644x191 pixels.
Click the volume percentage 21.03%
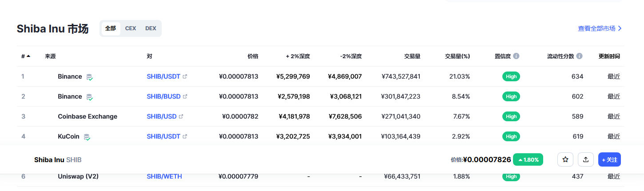[x=460, y=76]
